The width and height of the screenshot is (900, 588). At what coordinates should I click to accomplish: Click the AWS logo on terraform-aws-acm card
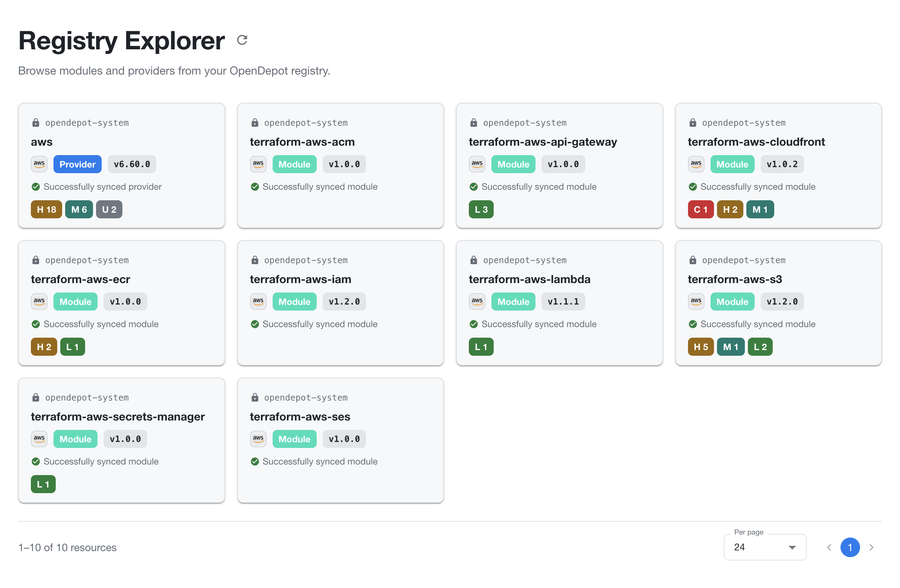pyautogui.click(x=258, y=164)
